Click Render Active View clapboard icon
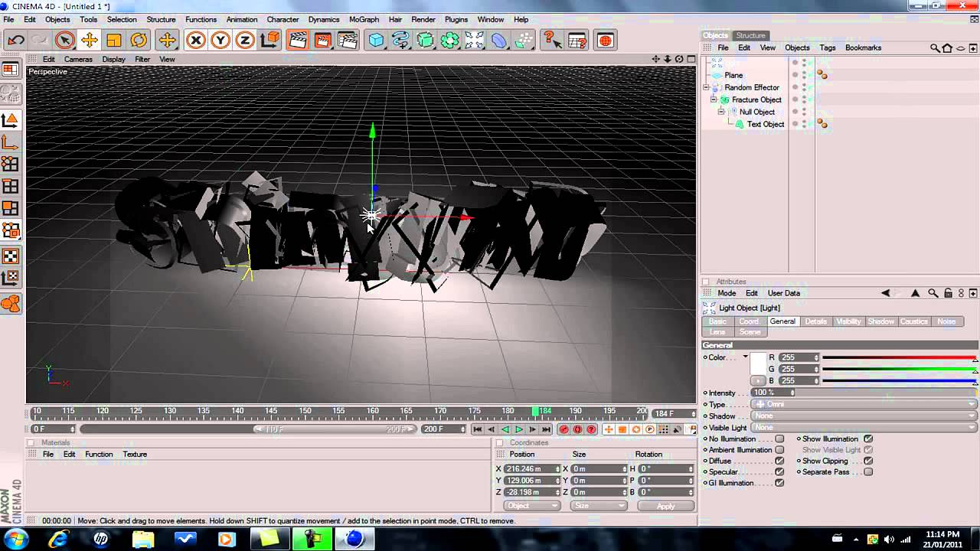Image resolution: width=980 pixels, height=551 pixels. pyautogui.click(x=298, y=41)
